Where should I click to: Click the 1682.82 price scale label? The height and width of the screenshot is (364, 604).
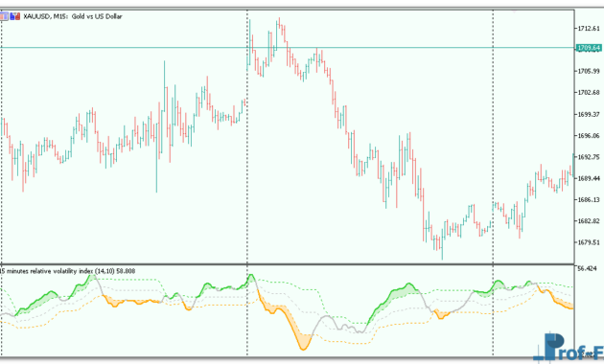click(x=589, y=221)
